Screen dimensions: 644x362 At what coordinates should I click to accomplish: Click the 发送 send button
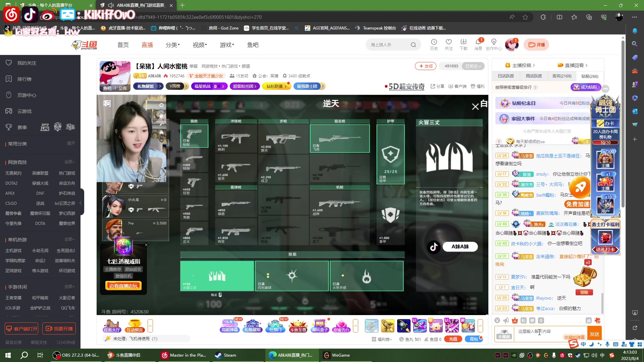(x=595, y=334)
